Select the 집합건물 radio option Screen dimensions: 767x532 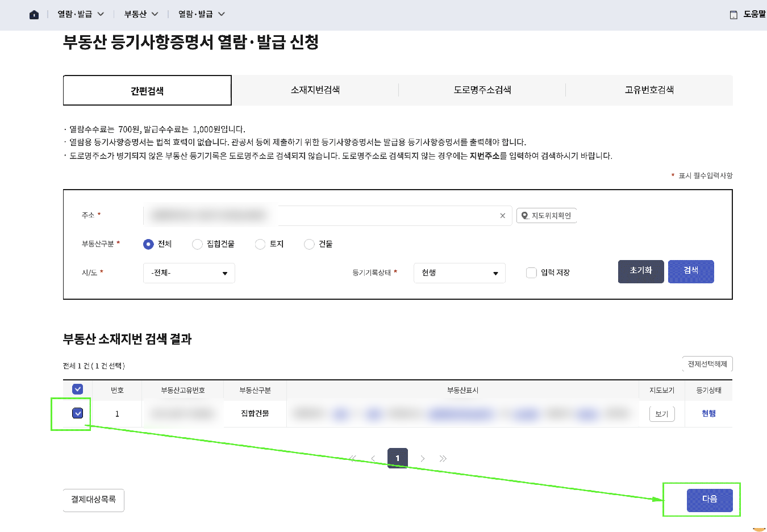click(x=197, y=244)
